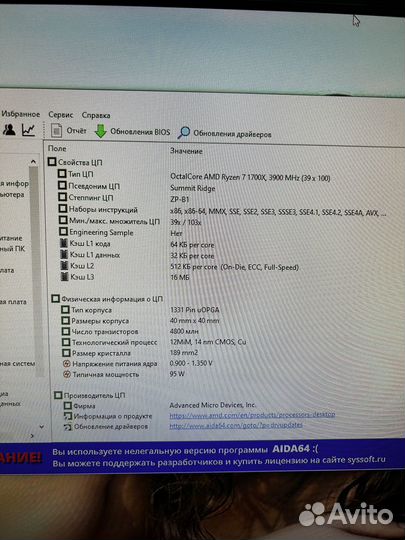Image resolution: width=405 pixels, height=540 pixels.
Task: Click the green BIOS updates arrow icon
Action: tap(101, 131)
